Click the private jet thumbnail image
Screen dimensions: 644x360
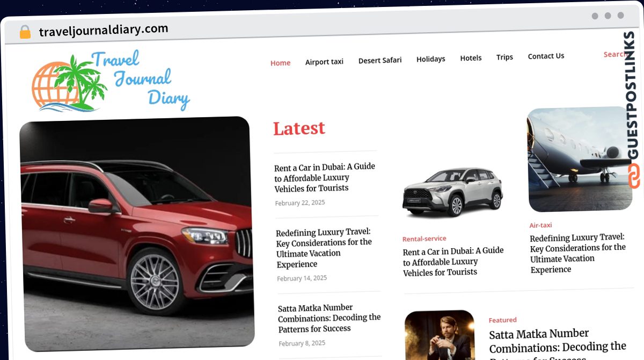pos(579,160)
